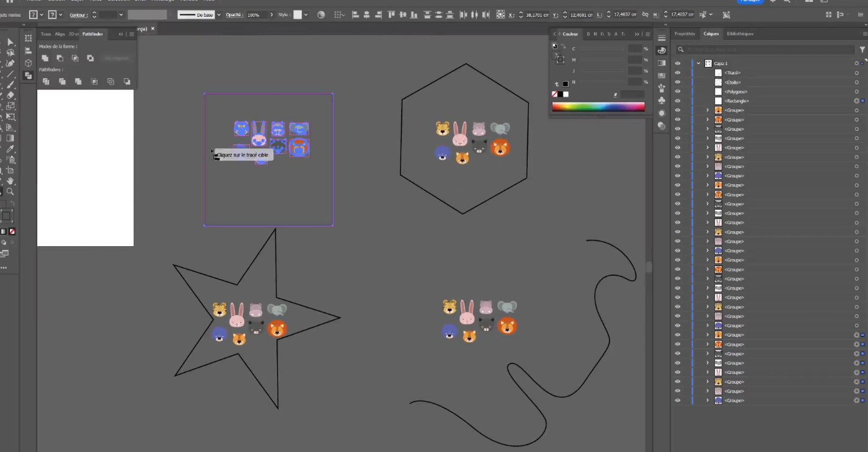This screenshot has height=452, width=868.
Task: Select the <Rectangle> row in layers
Action: (x=769, y=100)
